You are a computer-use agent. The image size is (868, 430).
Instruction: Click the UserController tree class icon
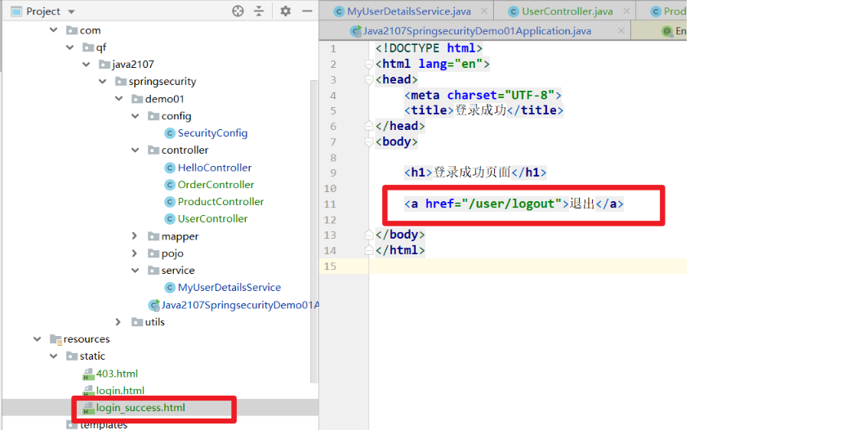[169, 219]
